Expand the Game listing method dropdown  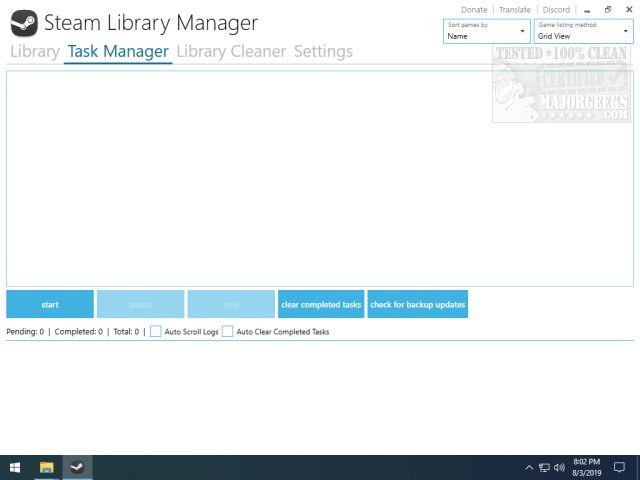click(x=583, y=31)
